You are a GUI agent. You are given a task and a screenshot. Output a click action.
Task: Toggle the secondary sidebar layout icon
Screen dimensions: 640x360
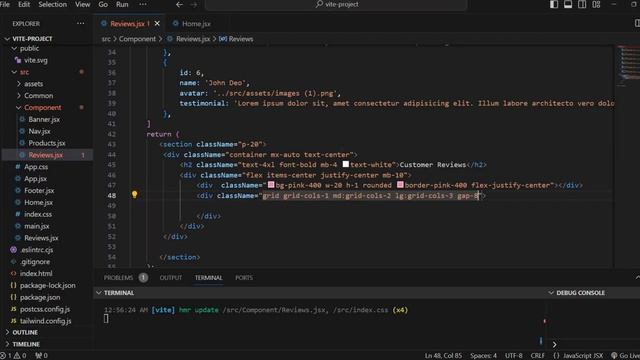click(582, 4)
